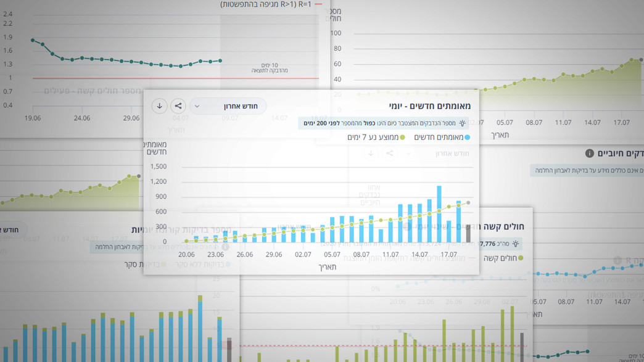Click the faded download icon on background chart
Screen dimensions: 644x362
[371, 153]
